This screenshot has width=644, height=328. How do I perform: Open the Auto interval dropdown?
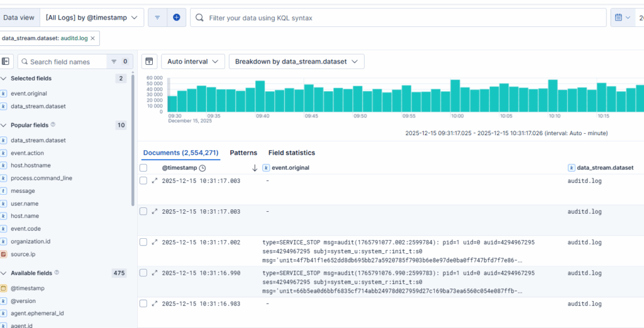pyautogui.click(x=193, y=62)
